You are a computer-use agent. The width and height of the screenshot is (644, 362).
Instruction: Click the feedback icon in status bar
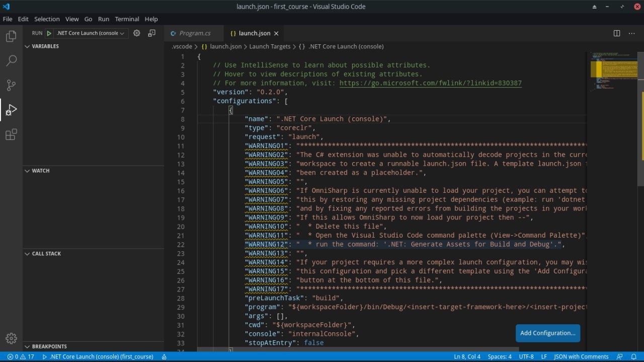click(619, 356)
